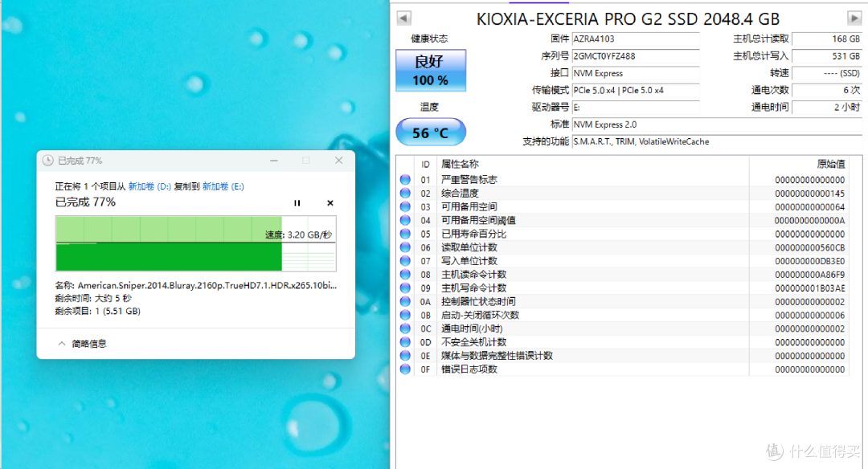Click the ID column header
868x469 pixels.
click(x=425, y=165)
